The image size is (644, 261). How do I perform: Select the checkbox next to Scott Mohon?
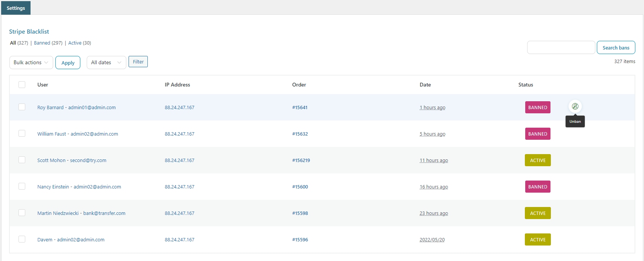22,160
